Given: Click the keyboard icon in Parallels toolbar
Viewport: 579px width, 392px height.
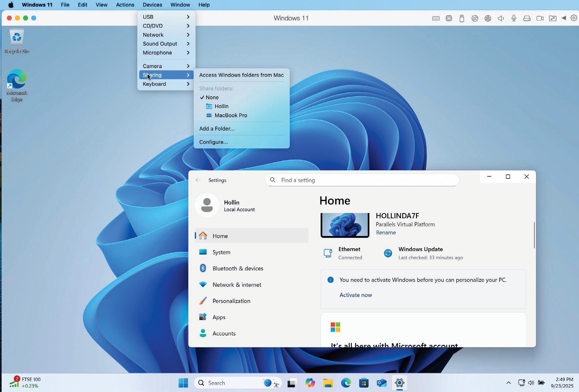Looking at the screenshot, I should 436,18.
